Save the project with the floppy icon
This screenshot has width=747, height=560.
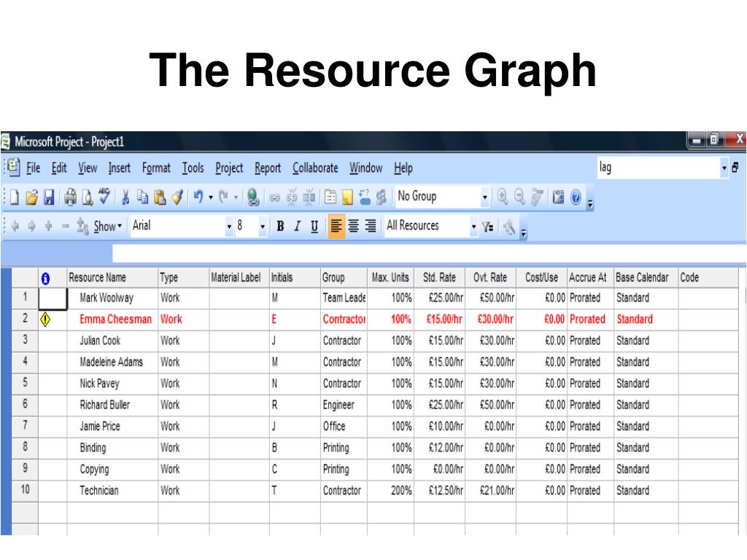[49, 197]
